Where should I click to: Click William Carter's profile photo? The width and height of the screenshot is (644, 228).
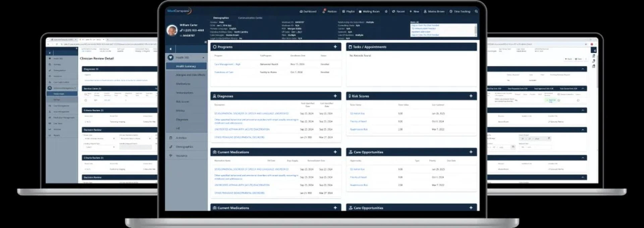pyautogui.click(x=172, y=30)
